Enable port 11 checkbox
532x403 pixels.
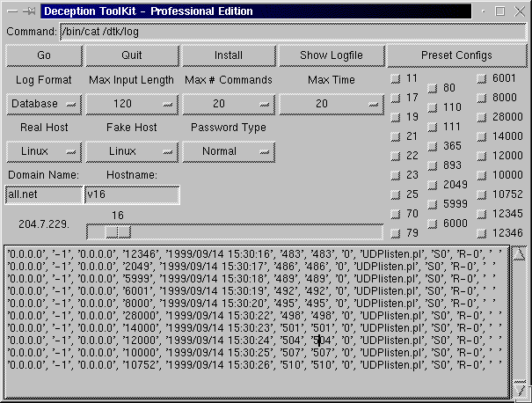coord(396,79)
